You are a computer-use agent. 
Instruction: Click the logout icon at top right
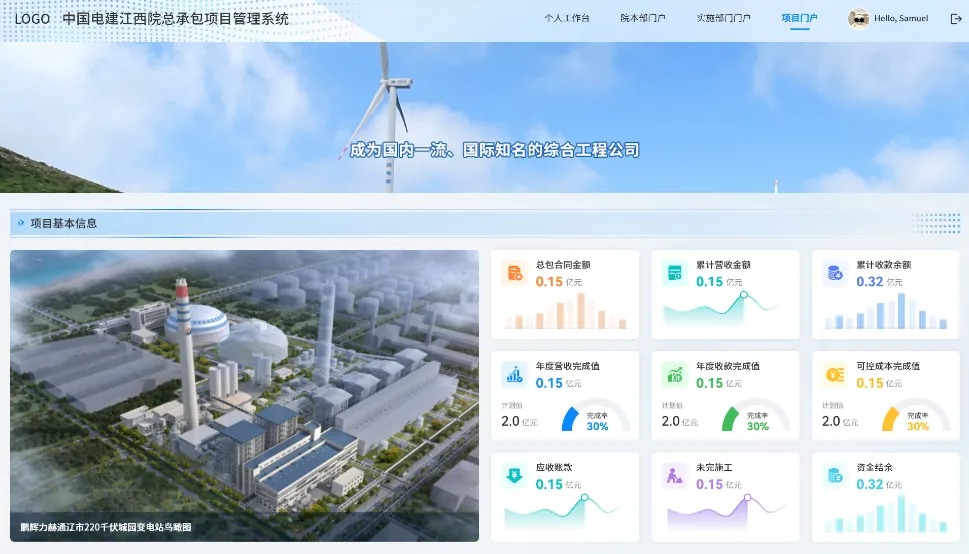click(955, 19)
